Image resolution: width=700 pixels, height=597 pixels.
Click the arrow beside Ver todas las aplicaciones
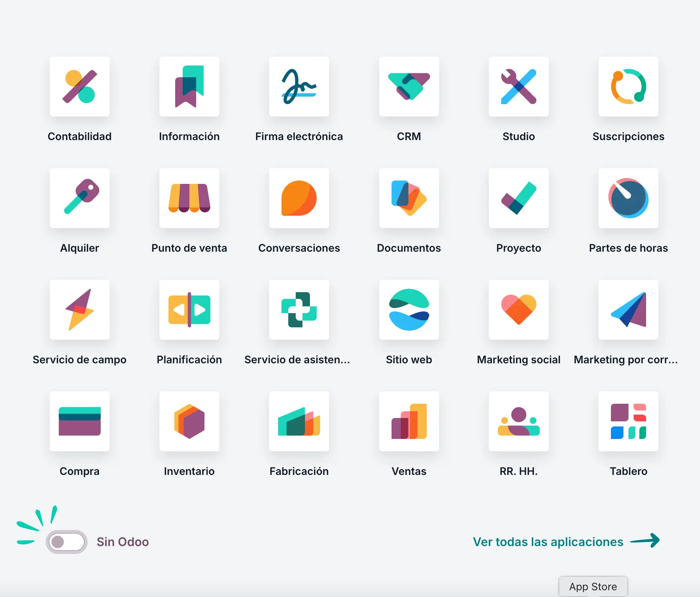coord(645,540)
